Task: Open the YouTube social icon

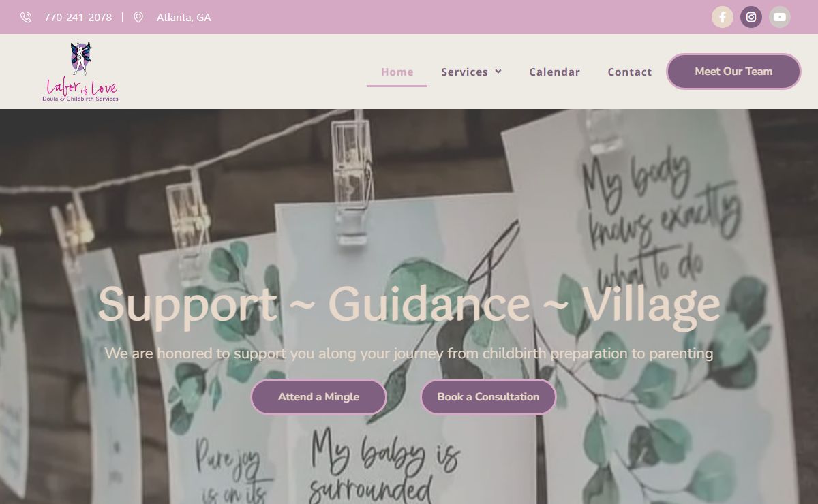Action: (x=780, y=17)
